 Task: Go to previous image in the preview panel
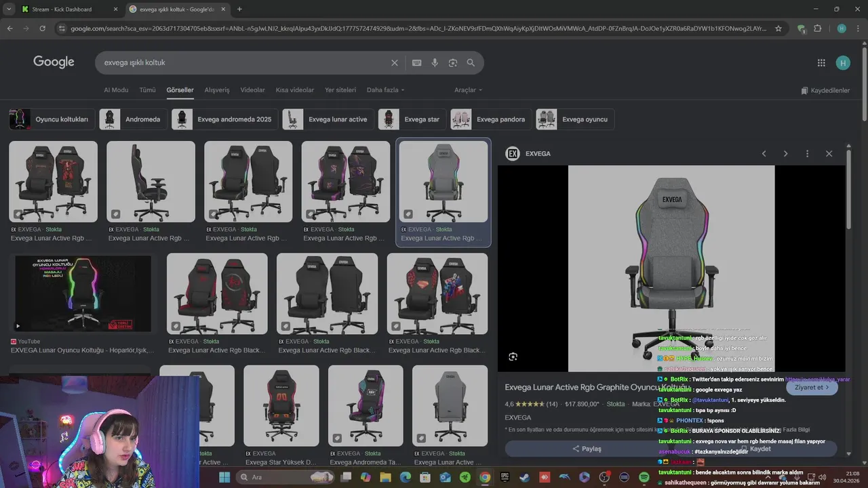pos(764,154)
